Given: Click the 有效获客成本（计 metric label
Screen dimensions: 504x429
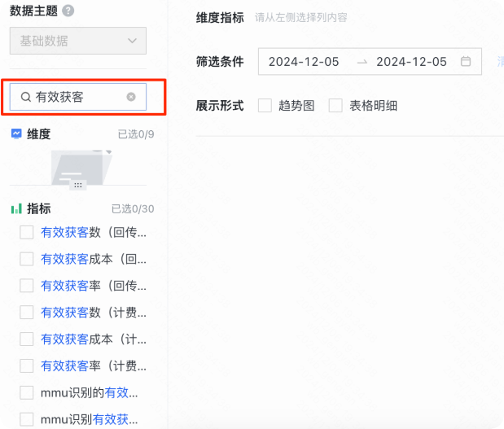Looking at the screenshot, I should click(94, 339).
